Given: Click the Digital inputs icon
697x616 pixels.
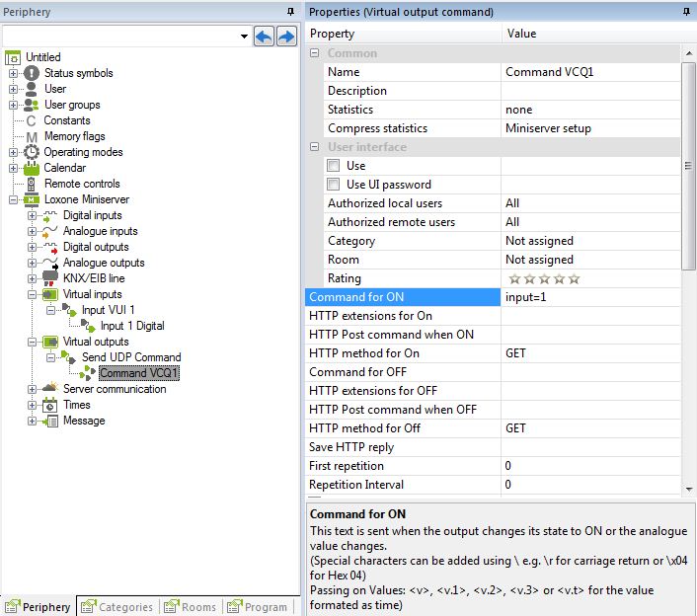Looking at the screenshot, I should (x=49, y=216).
